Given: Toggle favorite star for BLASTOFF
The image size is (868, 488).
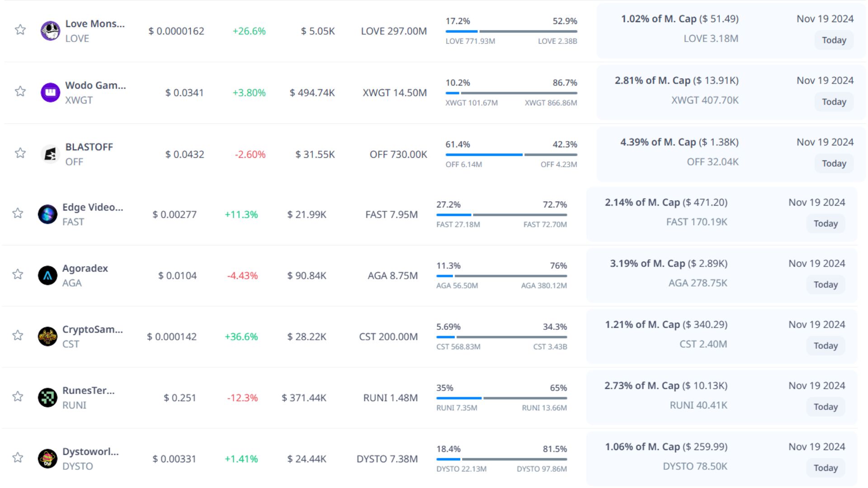Looking at the screenshot, I should click(20, 153).
